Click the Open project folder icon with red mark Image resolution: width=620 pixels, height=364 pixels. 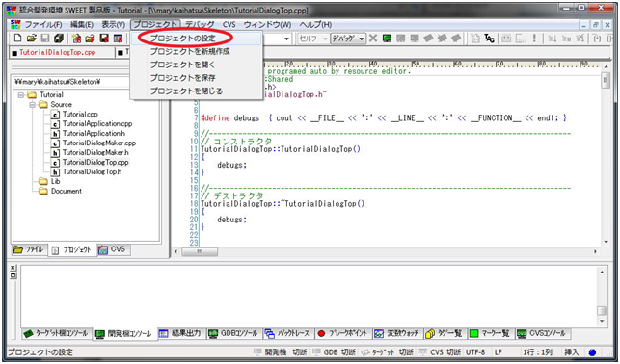coord(90,38)
